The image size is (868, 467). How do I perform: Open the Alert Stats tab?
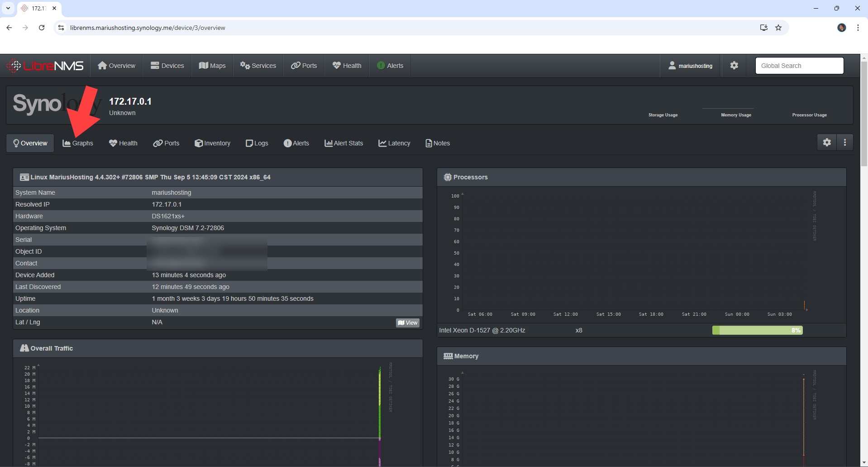tap(344, 143)
